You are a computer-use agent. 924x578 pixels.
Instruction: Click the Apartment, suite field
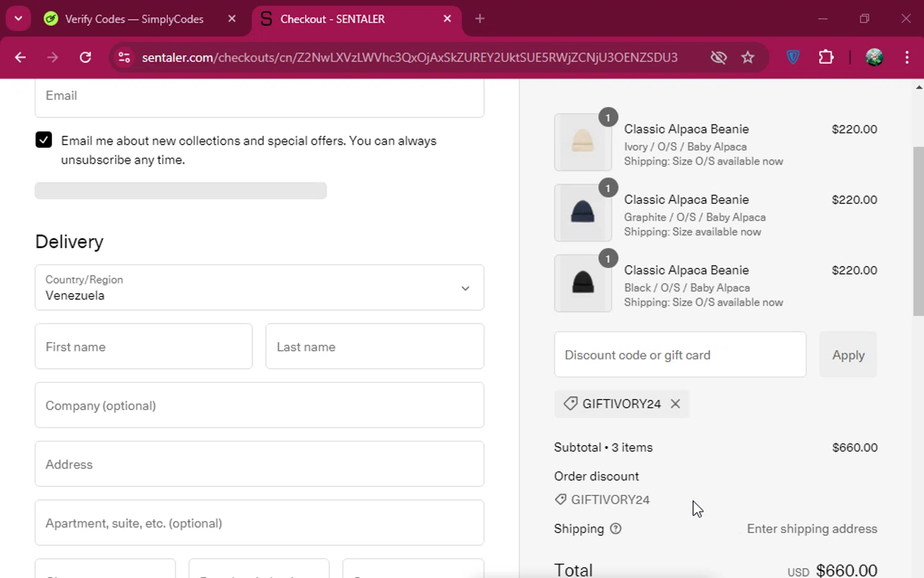pos(259,523)
